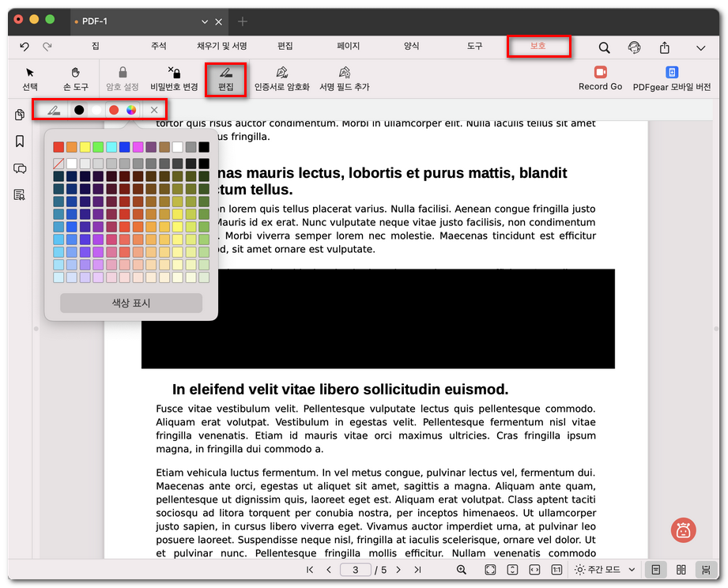This screenshot has height=588, width=728.
Task: Pick the black swatch in redaction toolbar
Action: point(79,110)
